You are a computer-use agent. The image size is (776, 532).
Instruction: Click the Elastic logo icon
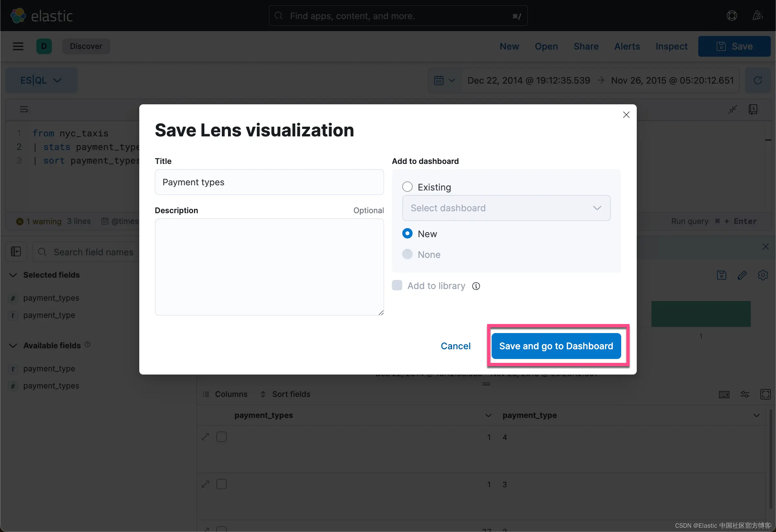(18, 16)
